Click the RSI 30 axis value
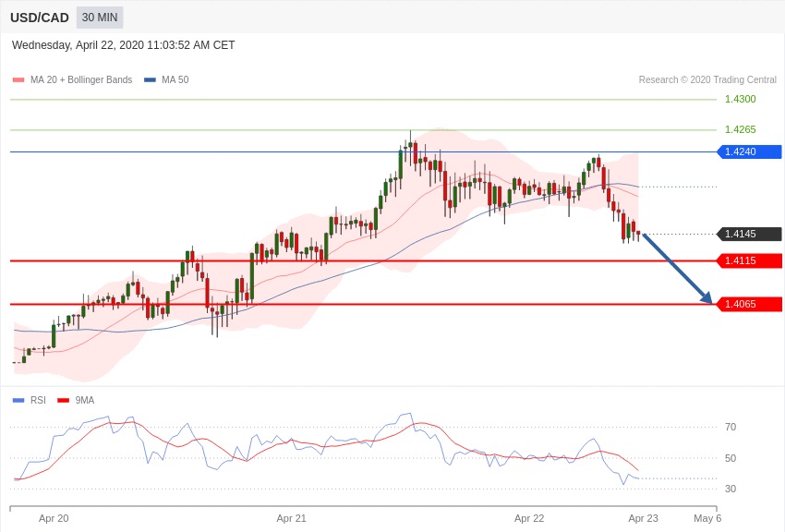The height and width of the screenshot is (532, 785). pos(730,489)
